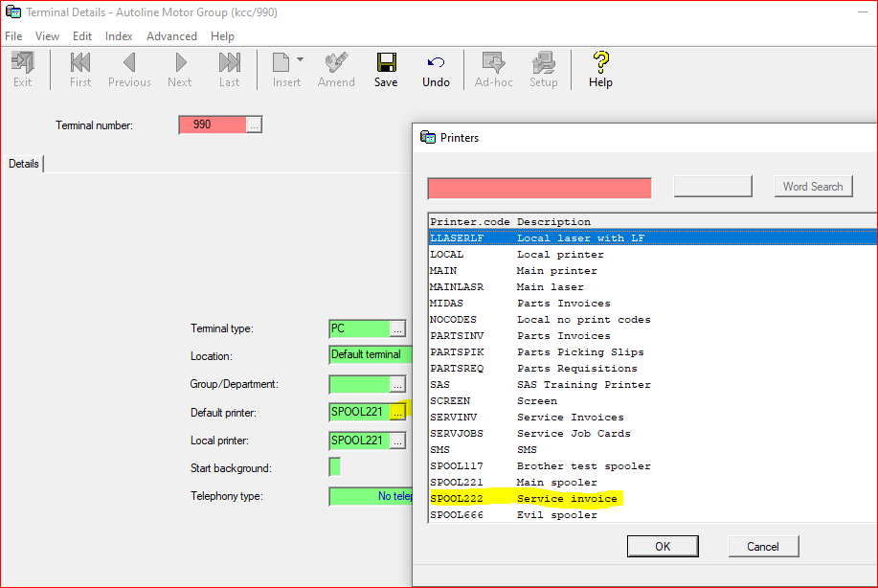Click the Word Search button
878x588 pixels.
(x=812, y=187)
